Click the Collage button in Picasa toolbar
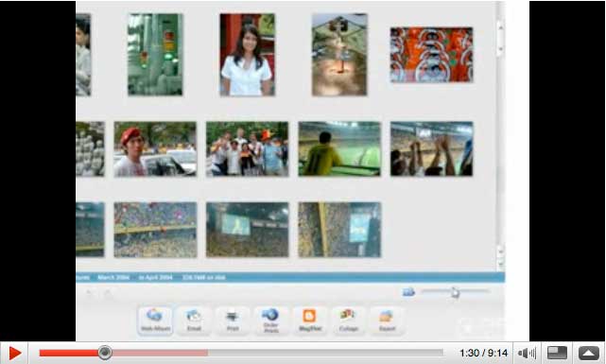This screenshot has height=364, width=606. pyautogui.click(x=348, y=321)
